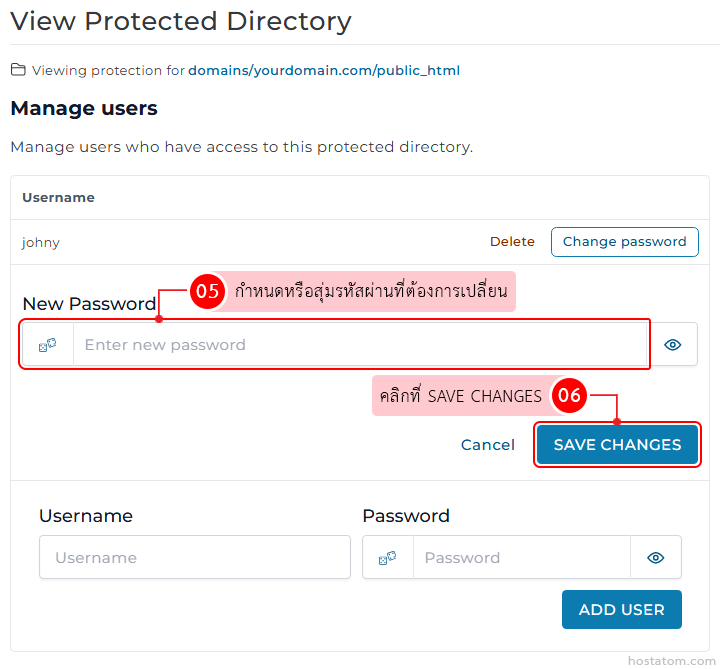Click the red step 06 badge
The width and height of the screenshot is (720, 669).
tap(569, 396)
